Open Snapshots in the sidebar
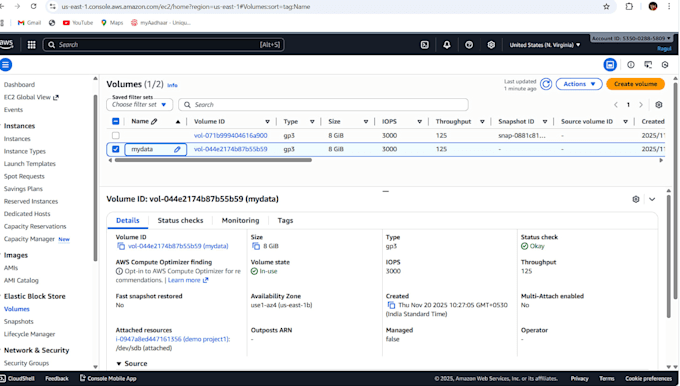The width and height of the screenshot is (680, 386). point(19,321)
